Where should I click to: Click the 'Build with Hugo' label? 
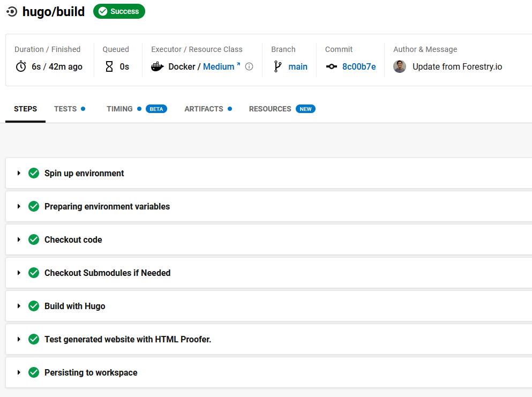click(x=75, y=306)
